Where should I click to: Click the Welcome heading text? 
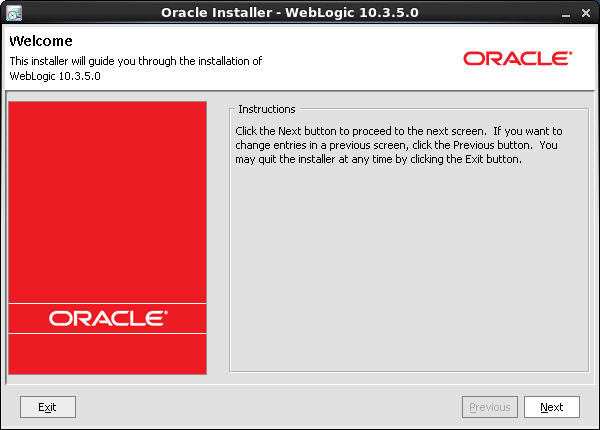[41, 41]
